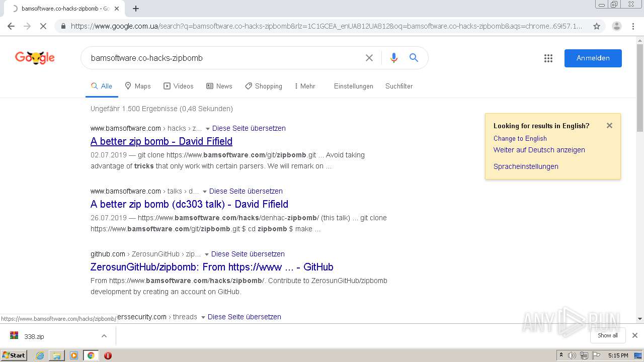Switch to the Maps tab
Image resolution: width=644 pixels, height=362 pixels.
(x=138, y=86)
